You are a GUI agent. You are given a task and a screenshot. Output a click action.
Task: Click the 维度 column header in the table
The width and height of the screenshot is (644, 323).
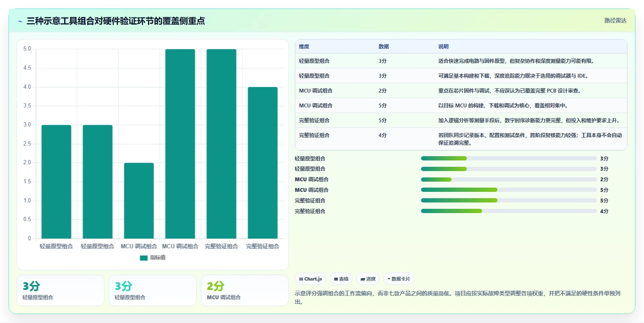pos(304,47)
